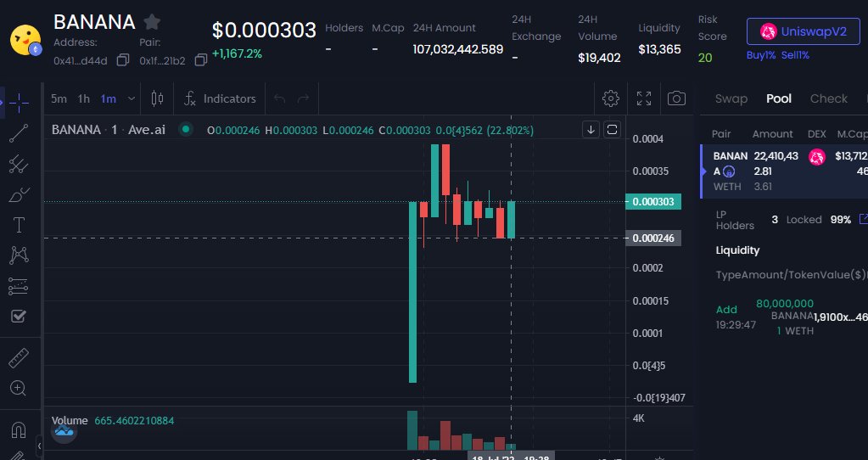Click the $0.000303 header price

pyautogui.click(x=264, y=31)
